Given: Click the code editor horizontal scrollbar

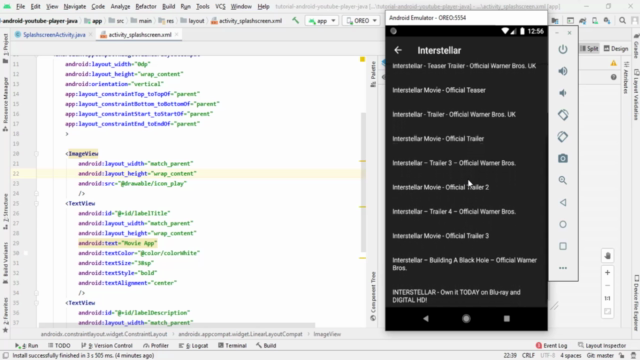Looking at the screenshot, I should 177,326.
